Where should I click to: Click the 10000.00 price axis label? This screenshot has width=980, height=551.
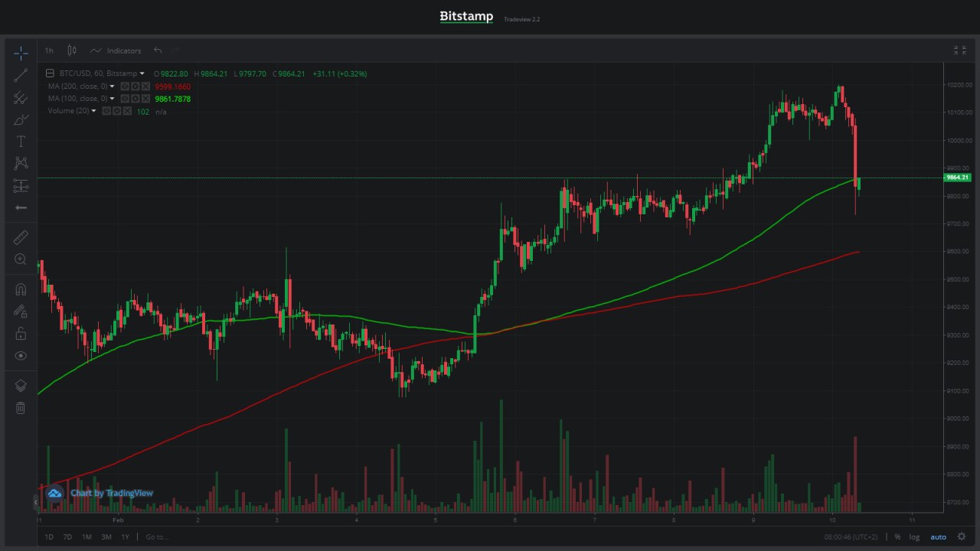[959, 140]
